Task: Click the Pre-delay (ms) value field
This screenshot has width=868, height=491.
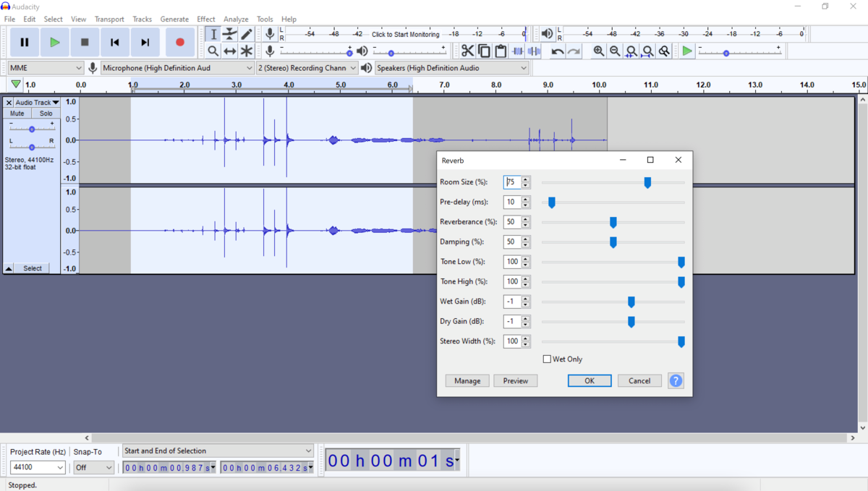Action: tap(512, 202)
